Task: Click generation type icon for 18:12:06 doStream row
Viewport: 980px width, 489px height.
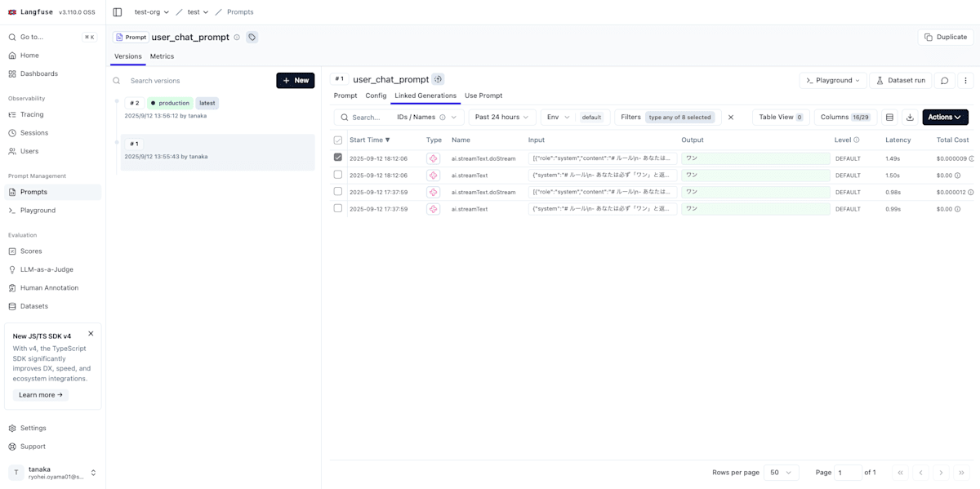Action: pyautogui.click(x=433, y=158)
